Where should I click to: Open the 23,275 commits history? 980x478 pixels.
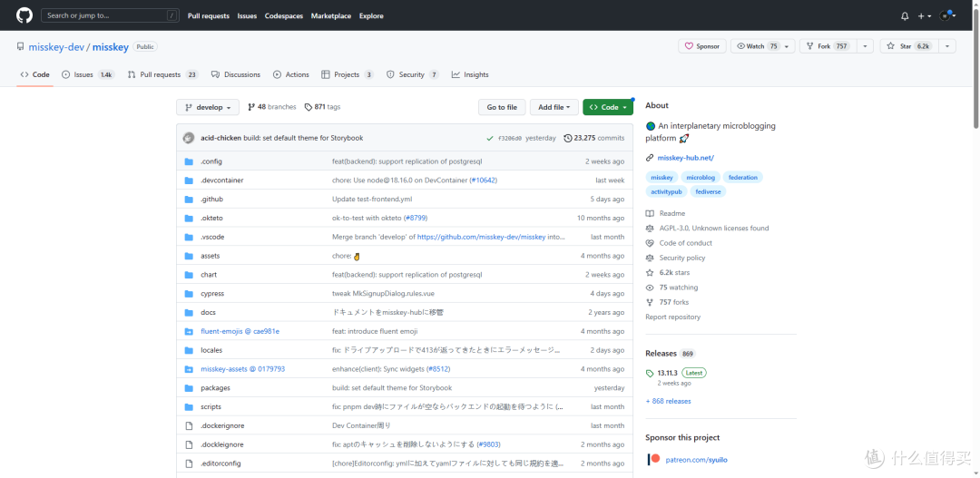593,138
